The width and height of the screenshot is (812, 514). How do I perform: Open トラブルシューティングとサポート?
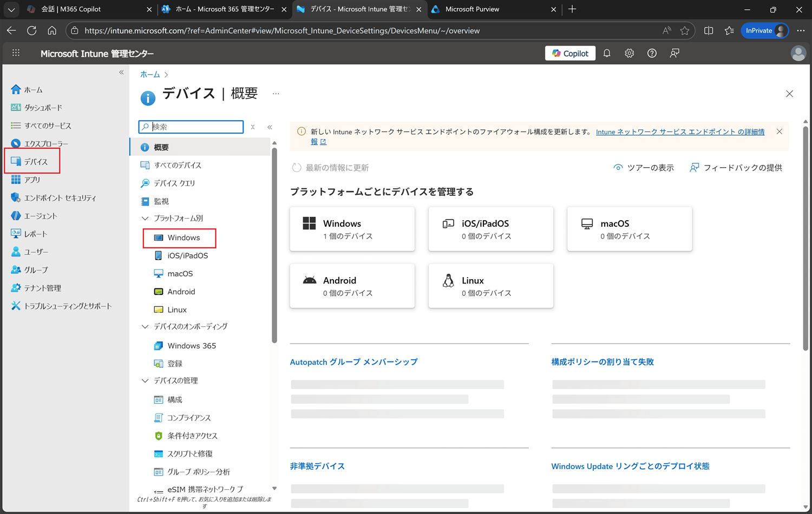click(61, 306)
